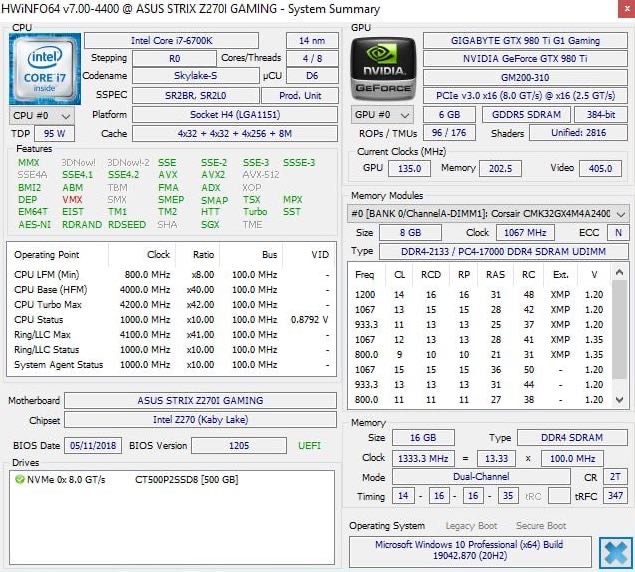This screenshot has width=635, height=572.
Task: Click the Cores/Threads 4 / 8 field
Action: (312, 59)
